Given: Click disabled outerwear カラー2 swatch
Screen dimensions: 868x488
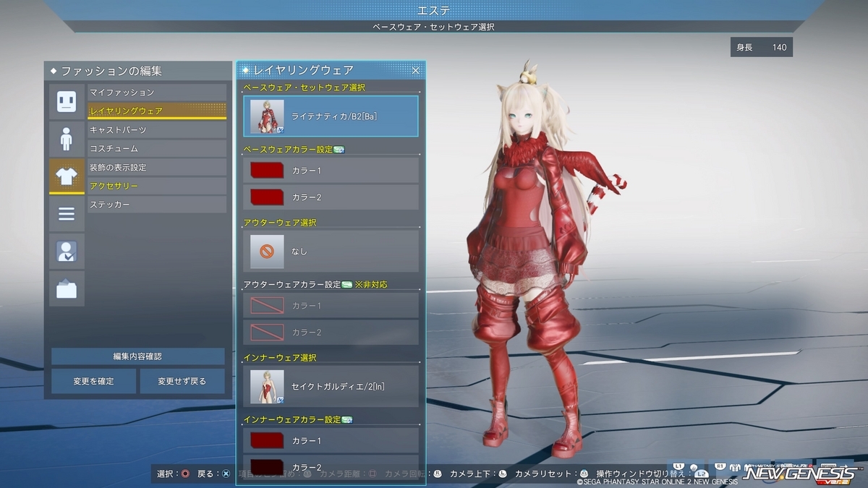Looking at the screenshot, I should pos(267,333).
